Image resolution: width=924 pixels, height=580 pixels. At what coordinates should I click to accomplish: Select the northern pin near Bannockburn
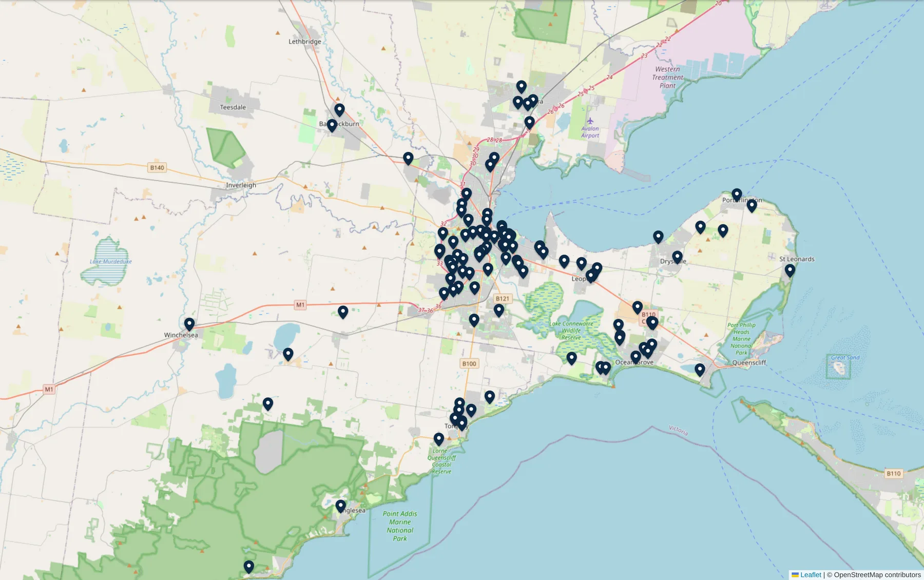click(x=339, y=110)
